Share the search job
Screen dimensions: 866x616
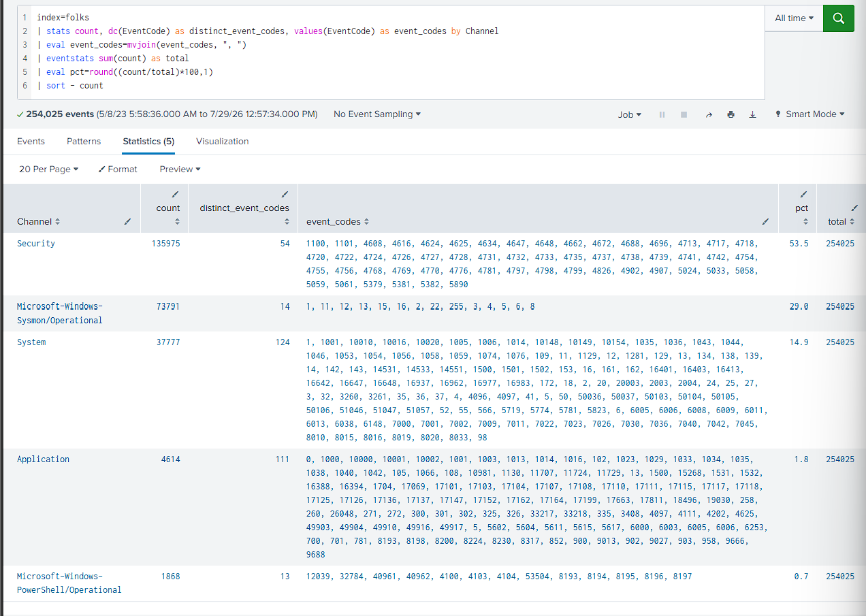pos(709,114)
